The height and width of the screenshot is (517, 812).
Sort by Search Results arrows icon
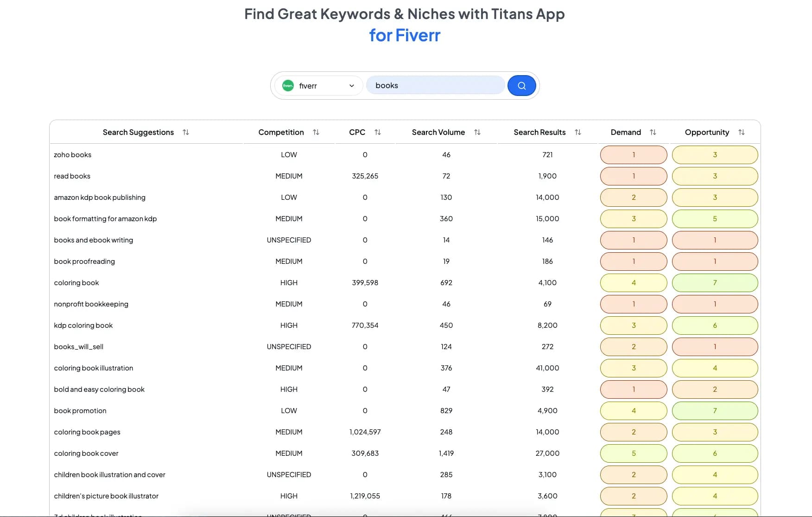pos(578,132)
